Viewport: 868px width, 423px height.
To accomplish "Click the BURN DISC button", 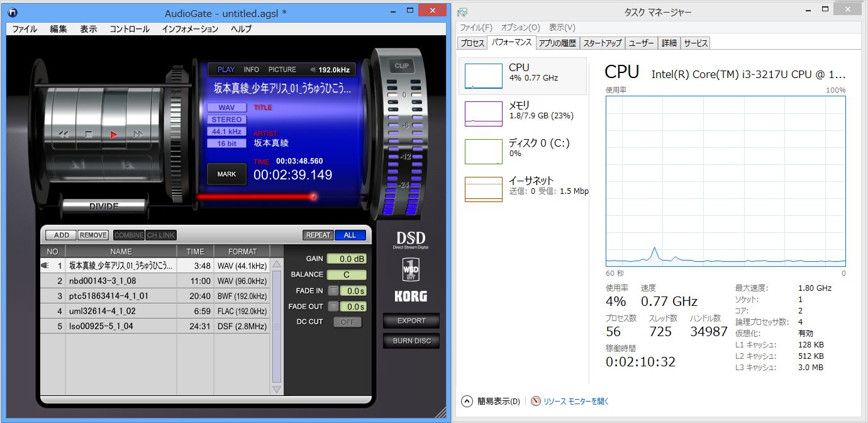I will point(411,341).
